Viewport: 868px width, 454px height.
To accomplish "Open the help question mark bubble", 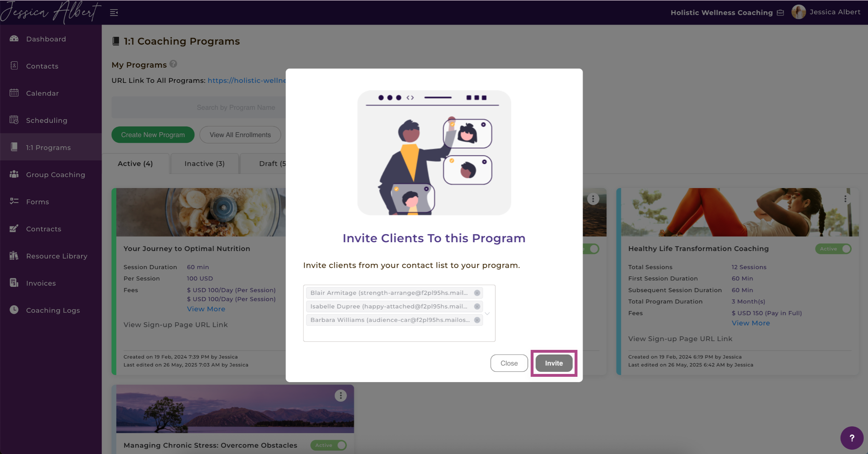I will [852, 438].
